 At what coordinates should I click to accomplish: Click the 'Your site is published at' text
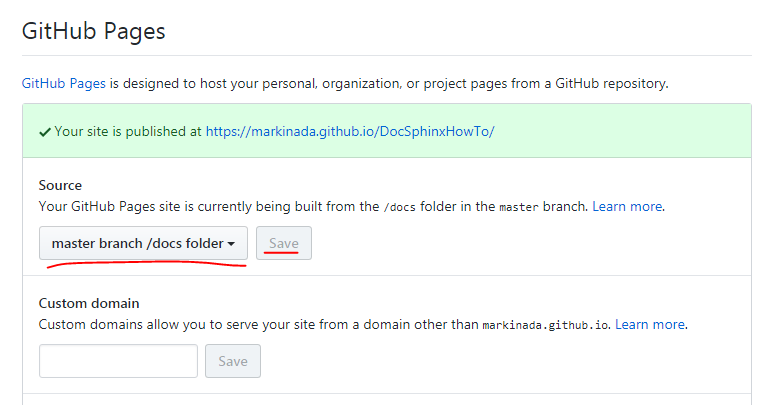128,131
